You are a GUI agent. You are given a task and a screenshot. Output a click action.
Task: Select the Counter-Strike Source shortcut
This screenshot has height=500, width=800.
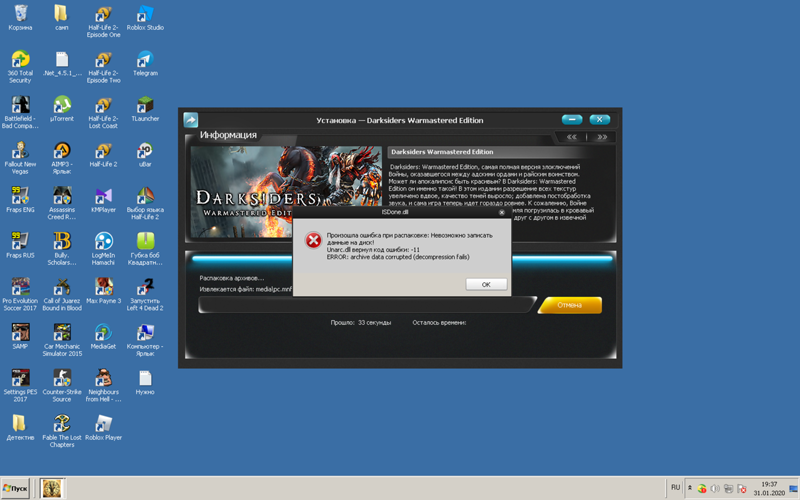coord(62,385)
